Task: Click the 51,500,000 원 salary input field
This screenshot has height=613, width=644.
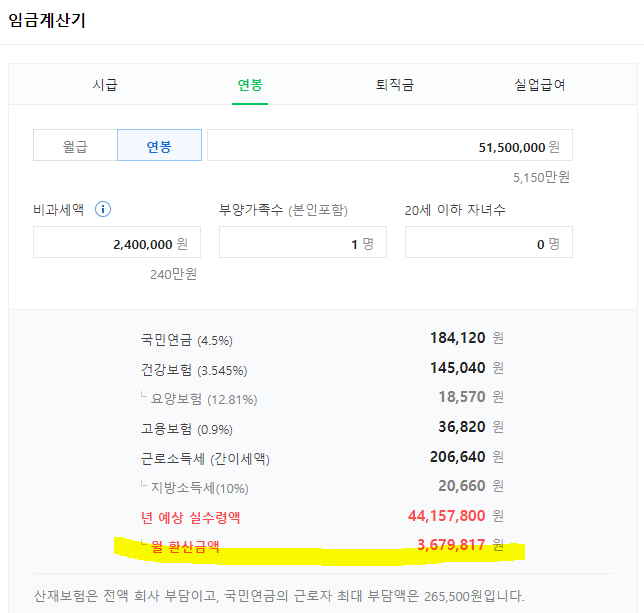Action: pos(390,145)
